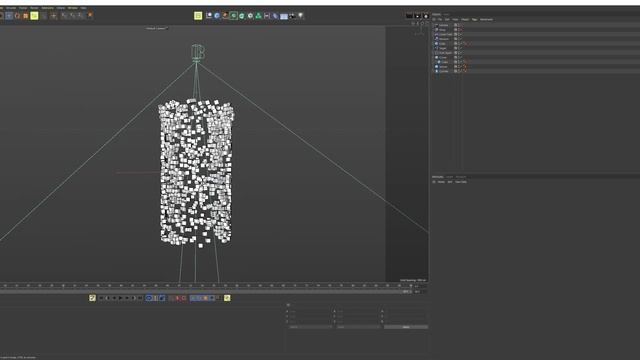This screenshot has width=640, height=360.
Task: Open the Help menu in the main menu bar
Action: click(83, 8)
